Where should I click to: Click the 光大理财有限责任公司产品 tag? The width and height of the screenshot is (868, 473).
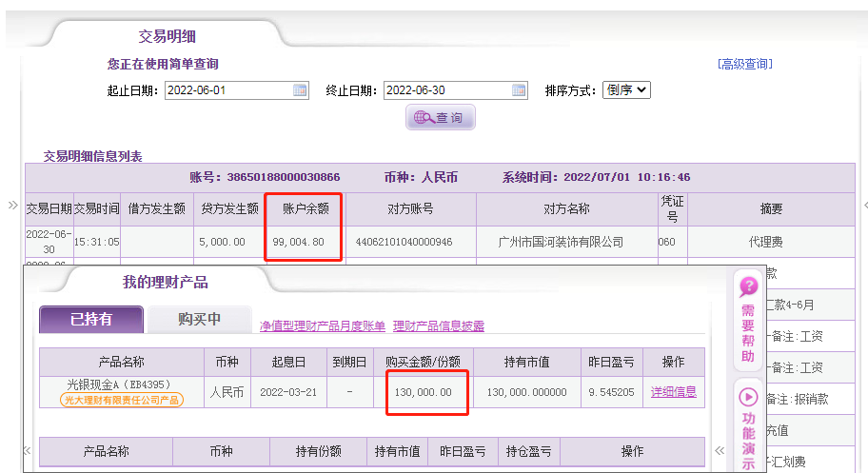click(x=122, y=401)
